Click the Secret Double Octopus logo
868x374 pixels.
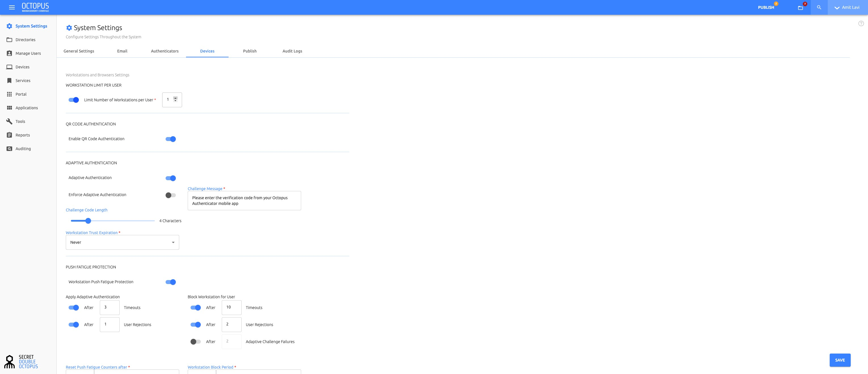click(x=21, y=362)
